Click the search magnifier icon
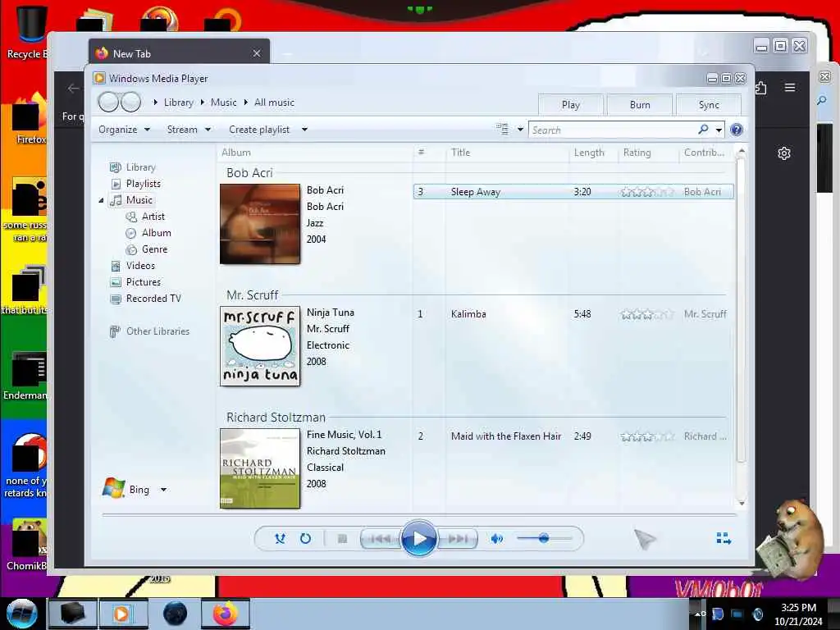Viewport: 840px width, 630px height. (703, 129)
